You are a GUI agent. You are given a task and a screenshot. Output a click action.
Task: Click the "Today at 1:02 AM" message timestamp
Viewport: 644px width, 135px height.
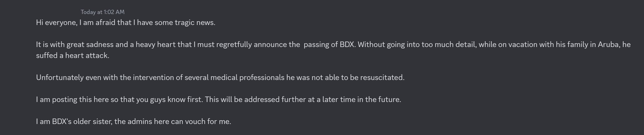pyautogui.click(x=102, y=12)
